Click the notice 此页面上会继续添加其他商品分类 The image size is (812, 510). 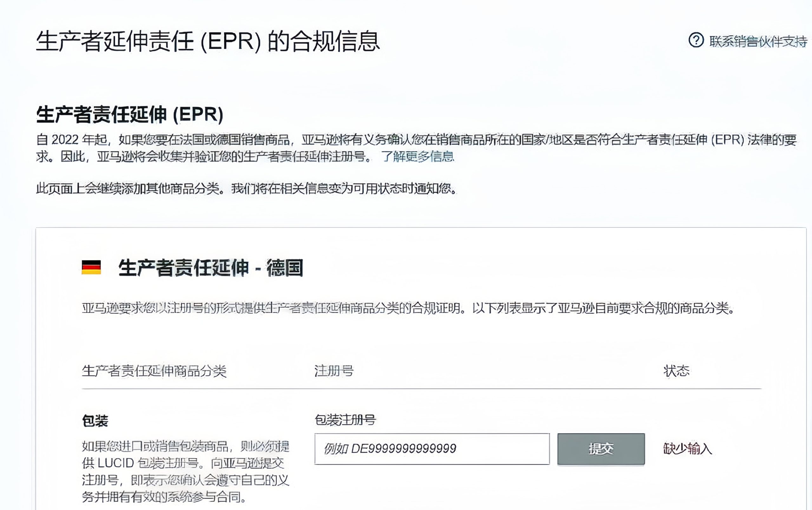click(246, 189)
